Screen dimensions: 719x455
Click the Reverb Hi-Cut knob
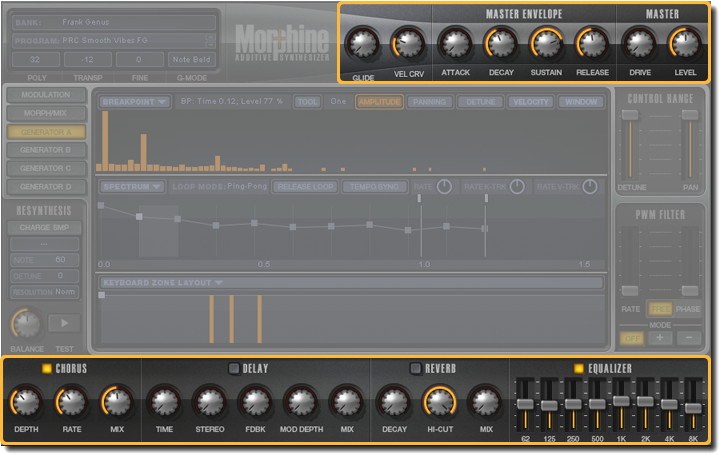pos(440,401)
